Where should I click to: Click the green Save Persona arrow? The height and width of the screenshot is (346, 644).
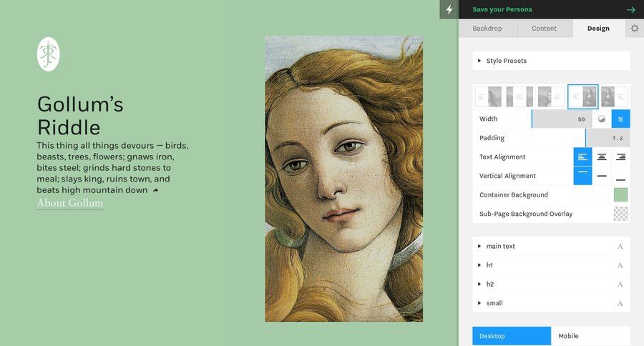tap(630, 10)
